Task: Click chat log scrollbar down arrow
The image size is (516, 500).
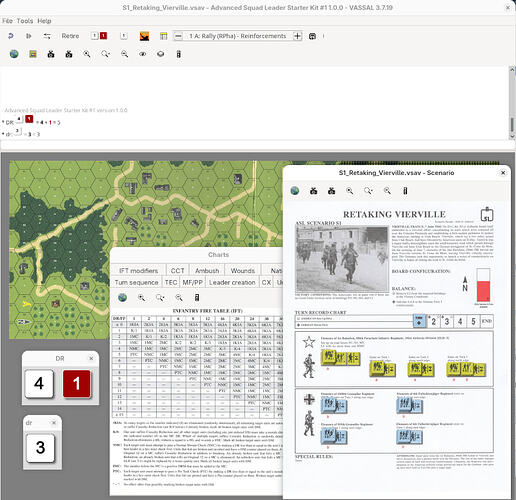Action: (x=512, y=136)
